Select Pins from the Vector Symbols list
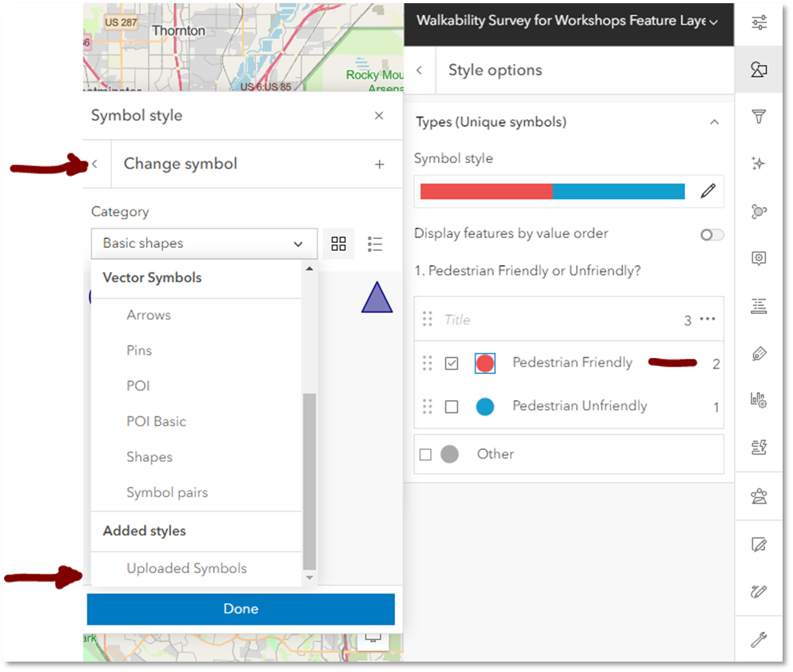 pos(138,350)
